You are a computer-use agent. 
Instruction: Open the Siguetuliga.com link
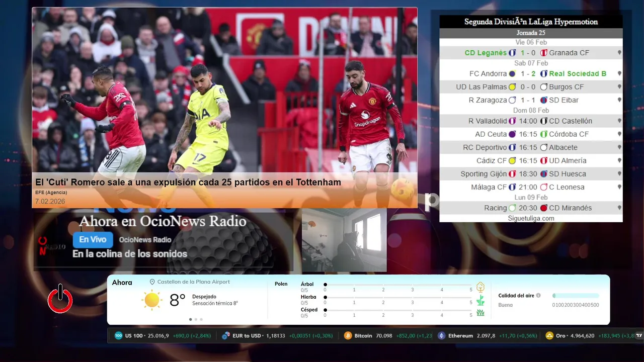[x=531, y=218]
